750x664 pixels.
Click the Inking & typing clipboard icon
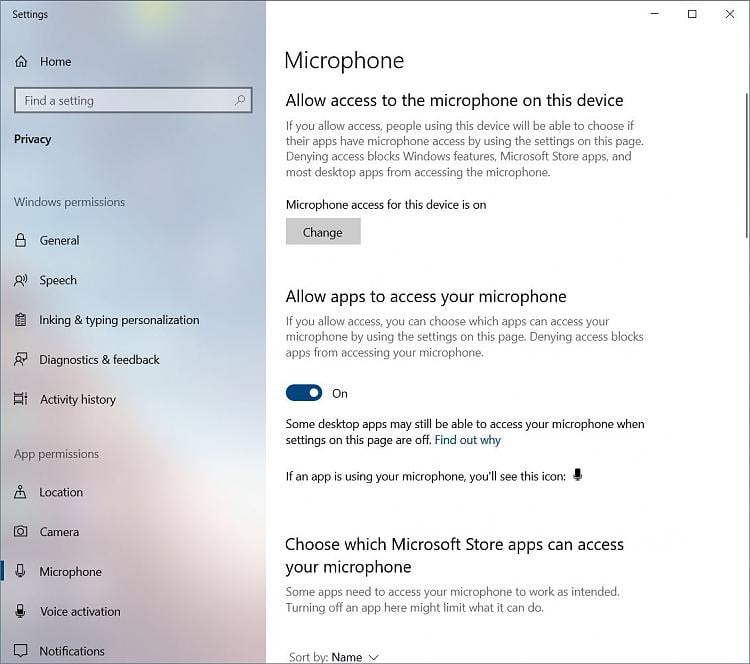pos(21,320)
